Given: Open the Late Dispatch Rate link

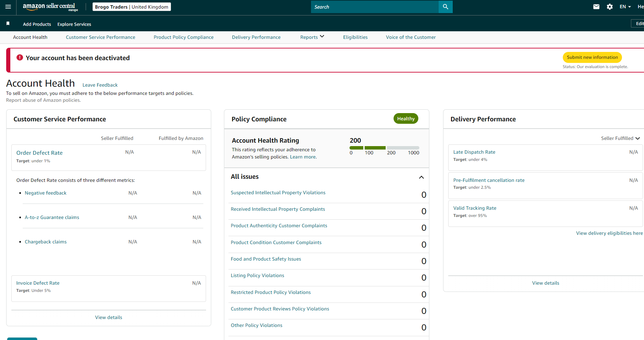Looking at the screenshot, I should coord(474,152).
